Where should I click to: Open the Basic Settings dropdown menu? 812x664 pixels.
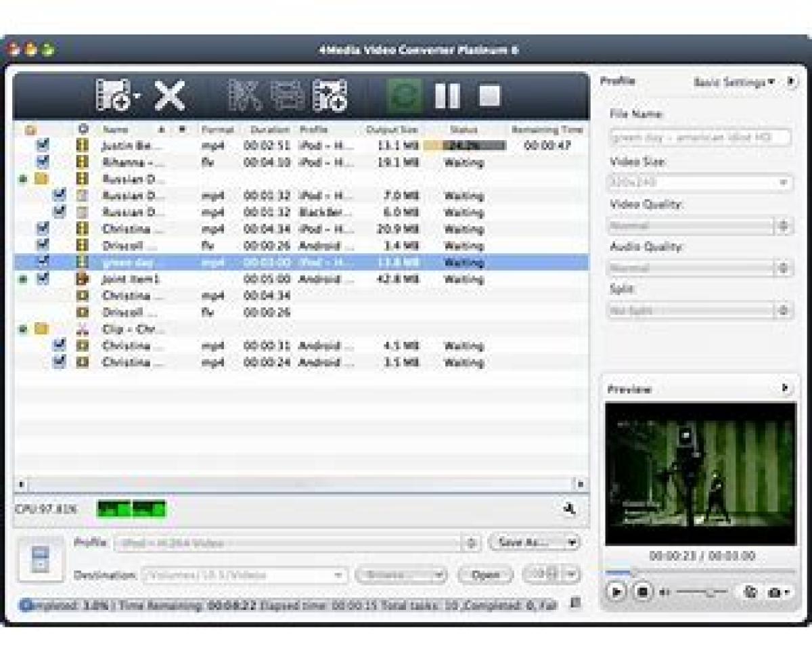734,82
